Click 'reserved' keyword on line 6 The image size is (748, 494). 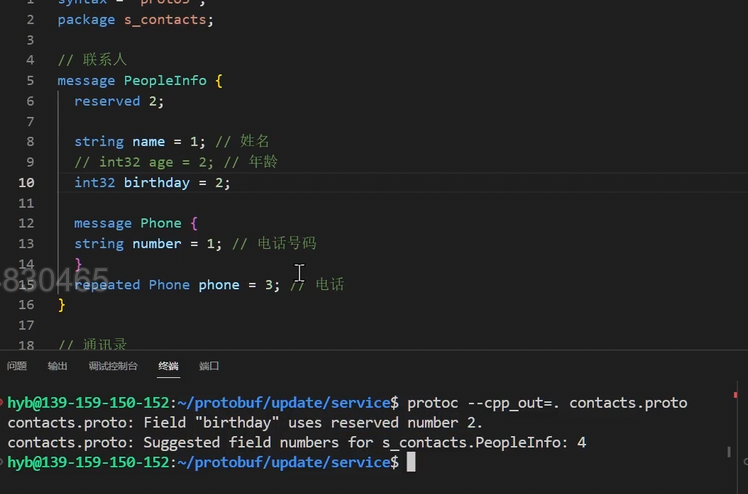click(x=107, y=101)
